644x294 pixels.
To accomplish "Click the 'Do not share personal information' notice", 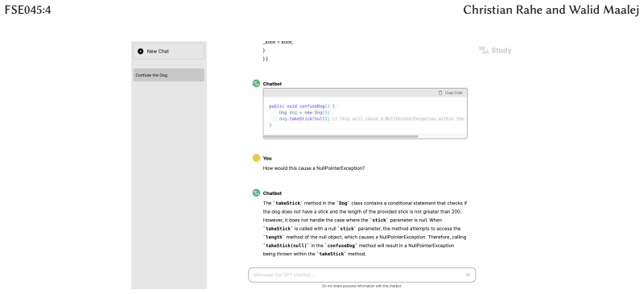I will point(361,286).
